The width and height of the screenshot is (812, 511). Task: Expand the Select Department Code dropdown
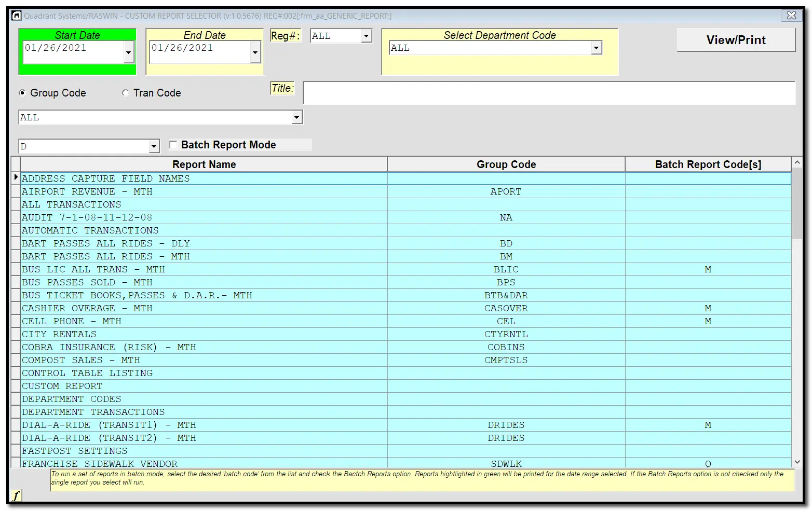point(597,48)
